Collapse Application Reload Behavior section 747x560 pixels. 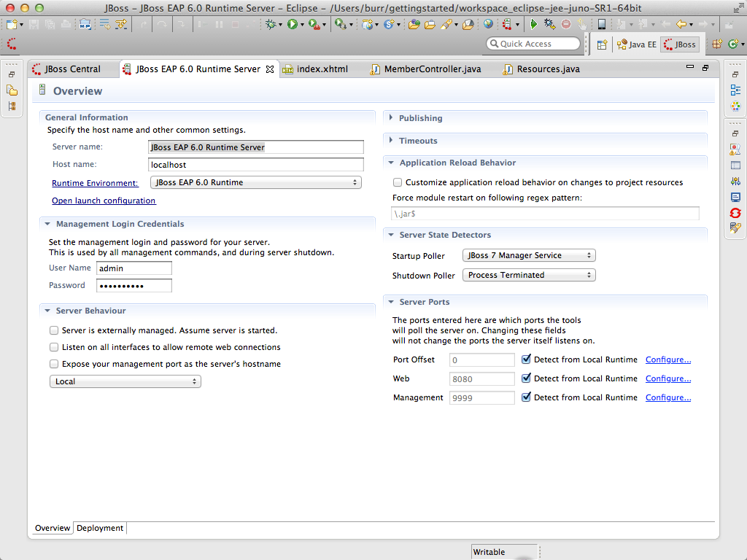pyautogui.click(x=391, y=163)
